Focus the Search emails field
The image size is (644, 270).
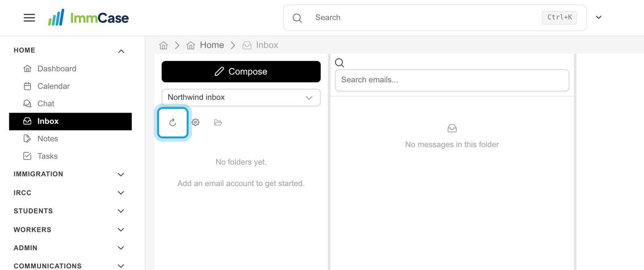[x=452, y=80]
